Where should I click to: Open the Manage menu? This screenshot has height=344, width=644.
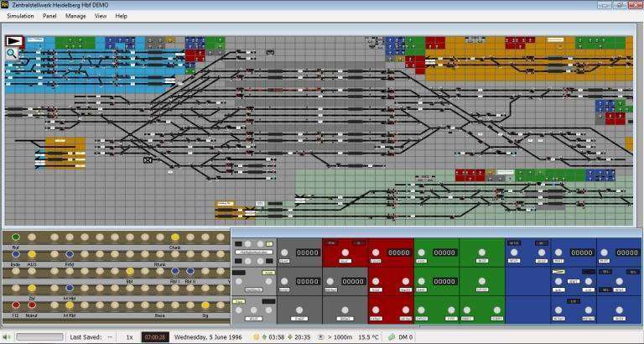tap(75, 16)
